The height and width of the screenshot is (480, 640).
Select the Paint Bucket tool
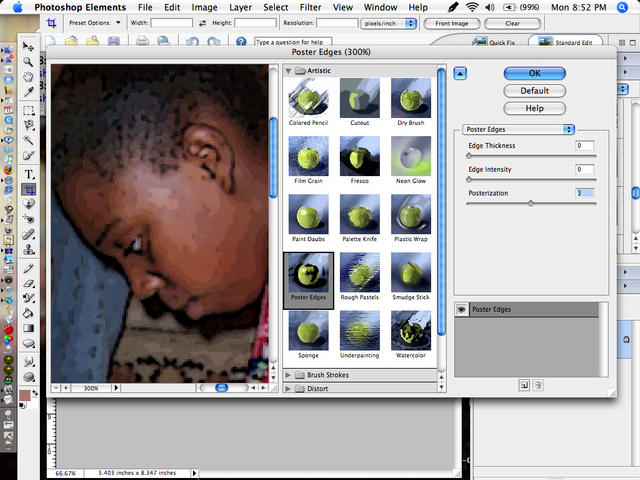(28, 313)
